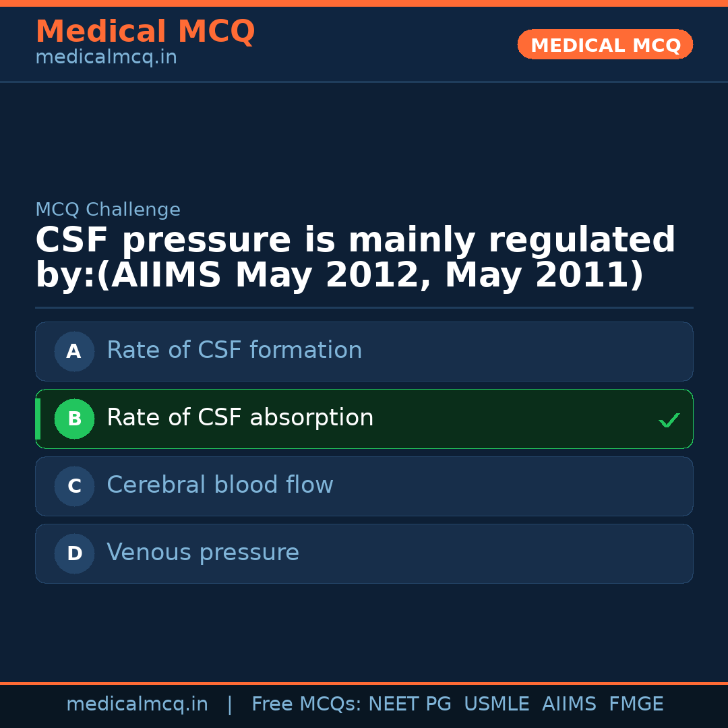Click the CSF pressure question heading
Image resolution: width=728 pixels, height=728 pixels.
355,258
